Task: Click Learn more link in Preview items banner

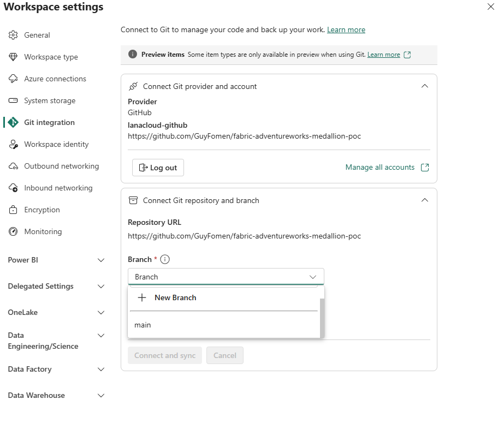Action: click(x=383, y=55)
